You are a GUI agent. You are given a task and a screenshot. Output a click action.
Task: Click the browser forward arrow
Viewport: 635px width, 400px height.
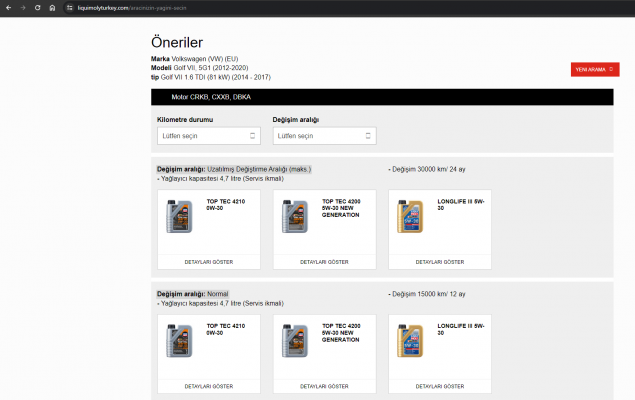(23, 8)
